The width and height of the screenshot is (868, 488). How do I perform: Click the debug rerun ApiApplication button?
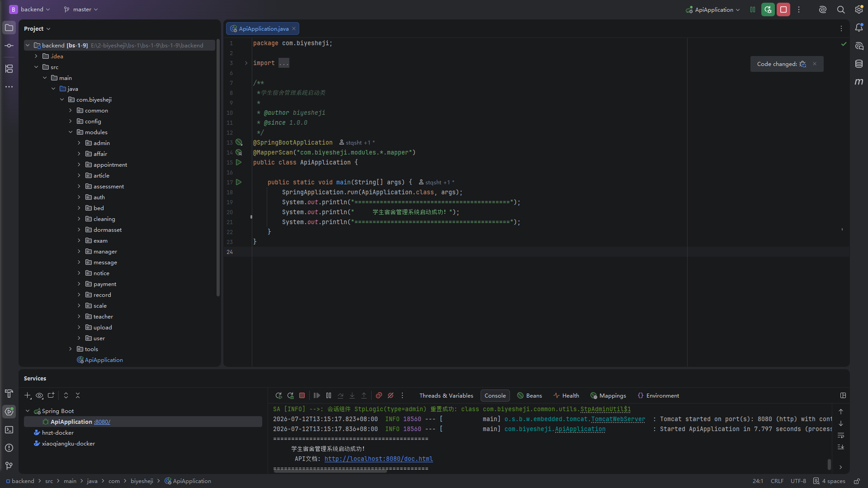(768, 9)
